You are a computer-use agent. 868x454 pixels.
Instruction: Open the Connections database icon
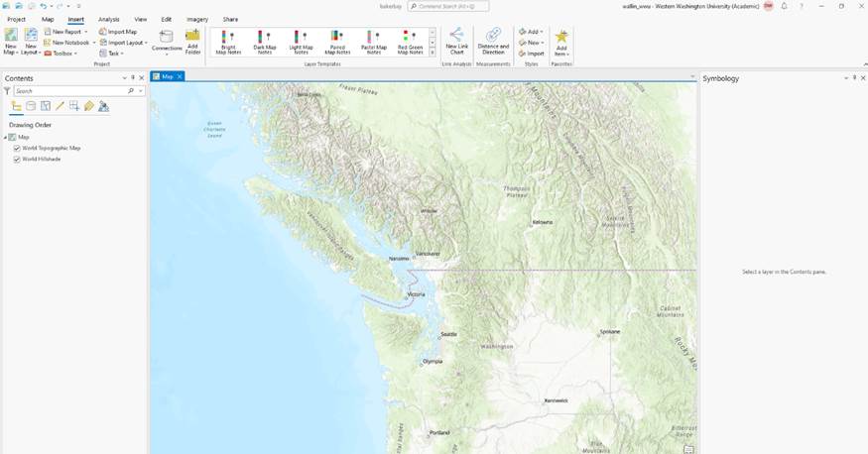(x=166, y=37)
